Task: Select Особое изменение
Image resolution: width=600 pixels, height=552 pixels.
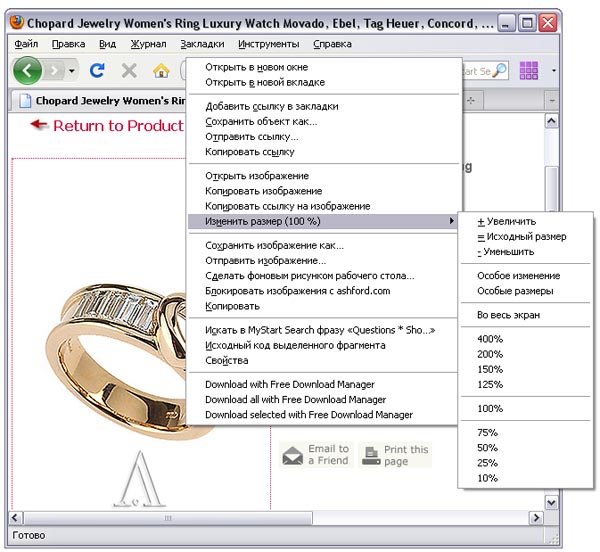Action: [x=525, y=276]
